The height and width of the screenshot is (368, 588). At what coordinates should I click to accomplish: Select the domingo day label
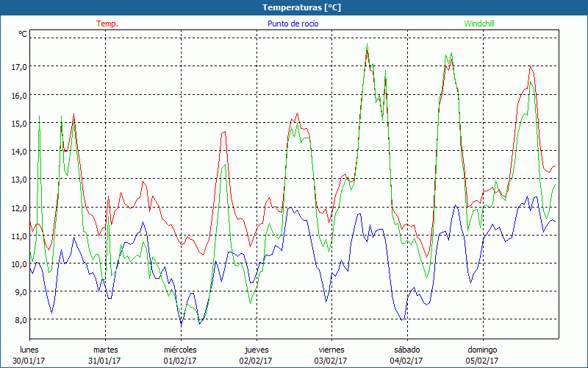(x=482, y=350)
